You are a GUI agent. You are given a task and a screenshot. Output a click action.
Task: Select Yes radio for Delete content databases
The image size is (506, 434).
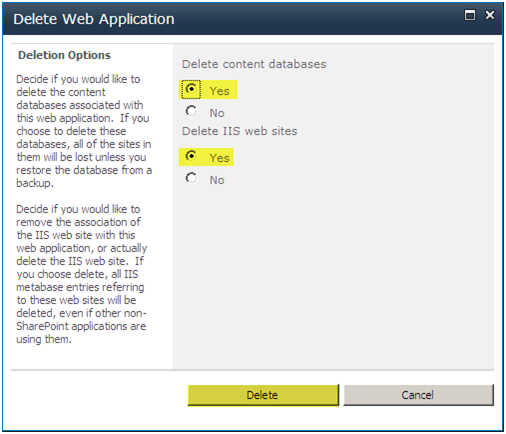(x=191, y=89)
